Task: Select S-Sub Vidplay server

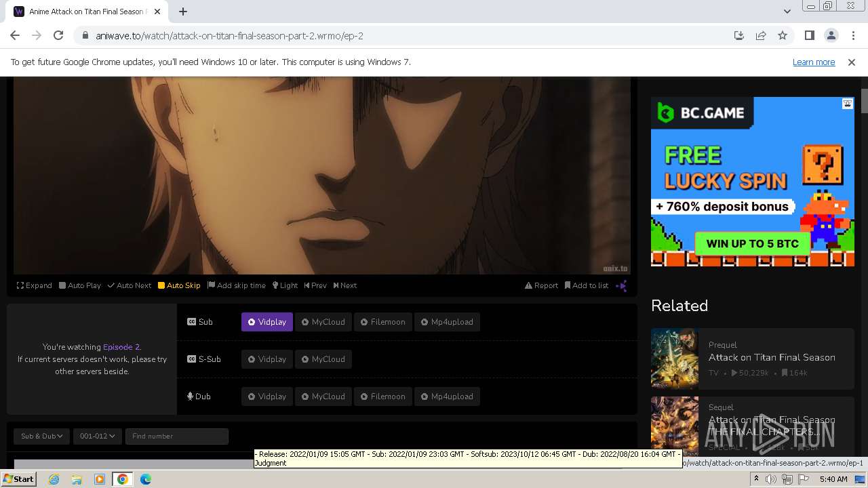Action: tap(267, 359)
